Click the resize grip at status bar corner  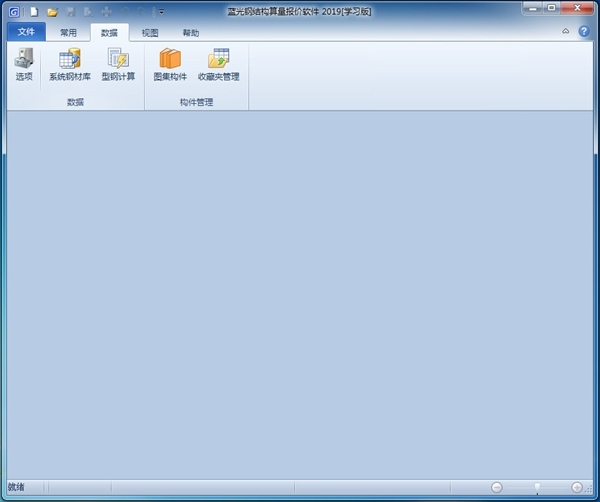[x=589, y=489]
